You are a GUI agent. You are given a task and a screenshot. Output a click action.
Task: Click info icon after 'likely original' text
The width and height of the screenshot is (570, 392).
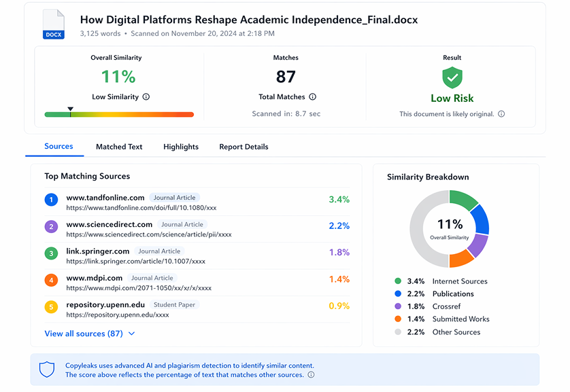pyautogui.click(x=501, y=114)
